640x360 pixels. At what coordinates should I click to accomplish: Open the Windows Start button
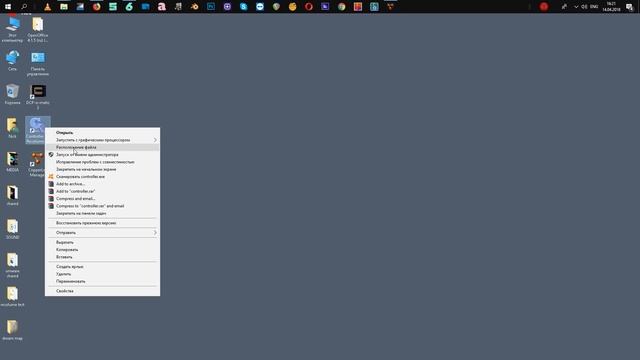pyautogui.click(x=8, y=7)
